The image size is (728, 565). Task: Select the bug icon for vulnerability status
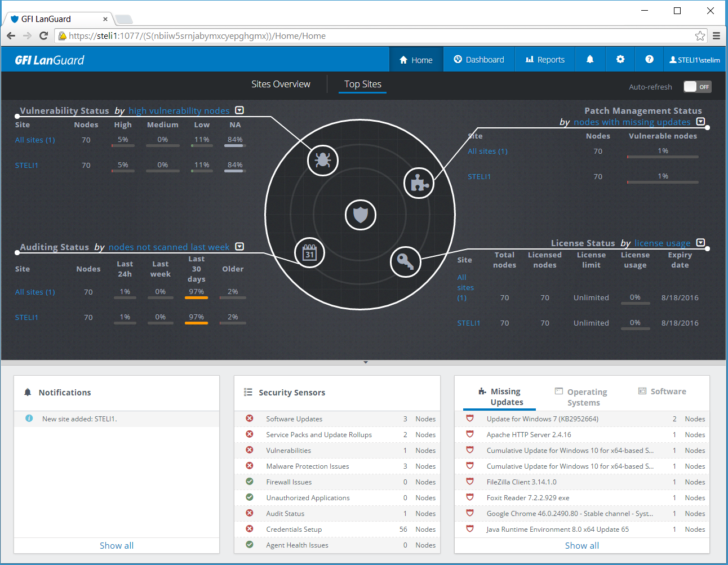[322, 160]
